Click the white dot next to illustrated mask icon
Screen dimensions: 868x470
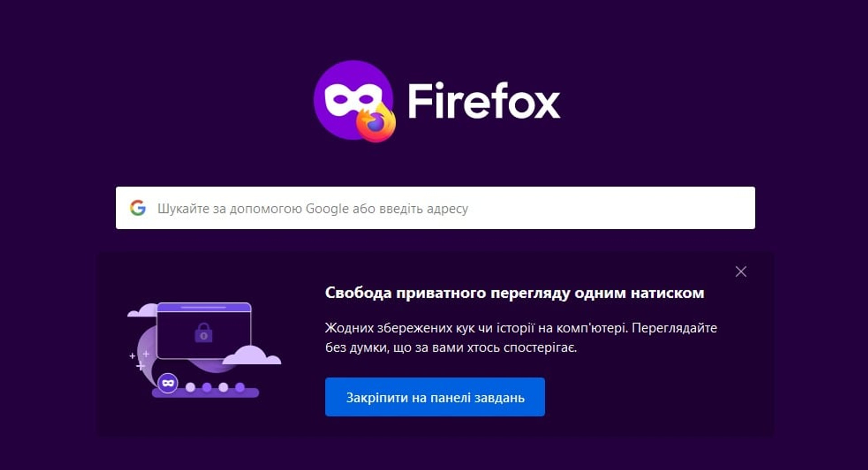coord(190,387)
